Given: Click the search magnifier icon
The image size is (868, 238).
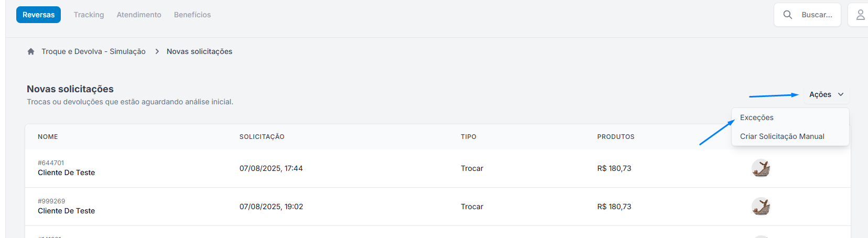Looking at the screenshot, I should point(787,15).
